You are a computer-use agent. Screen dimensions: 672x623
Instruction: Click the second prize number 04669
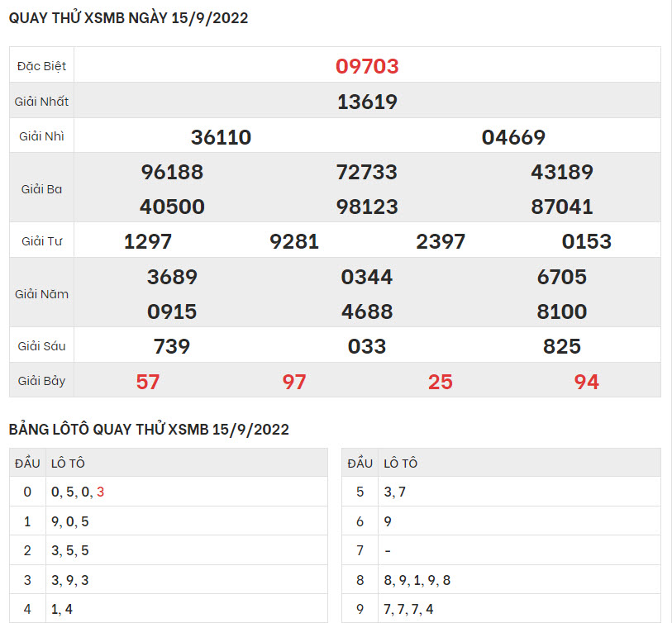tap(513, 137)
